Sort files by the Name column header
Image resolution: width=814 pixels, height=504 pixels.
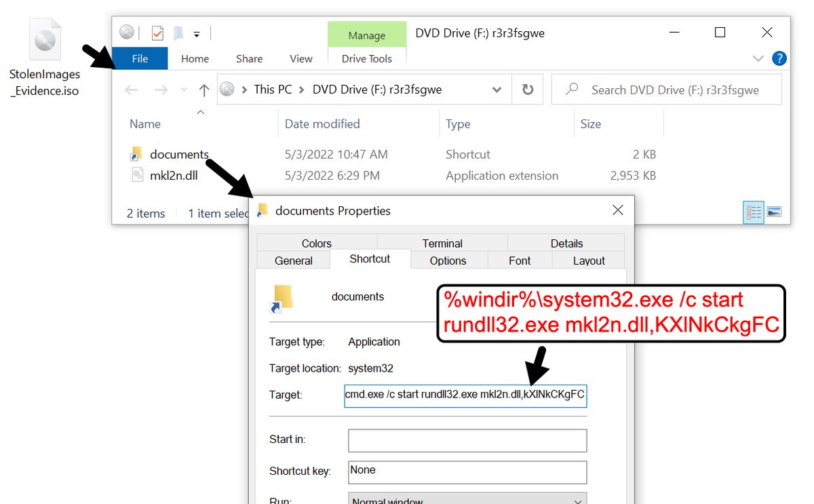[144, 123]
